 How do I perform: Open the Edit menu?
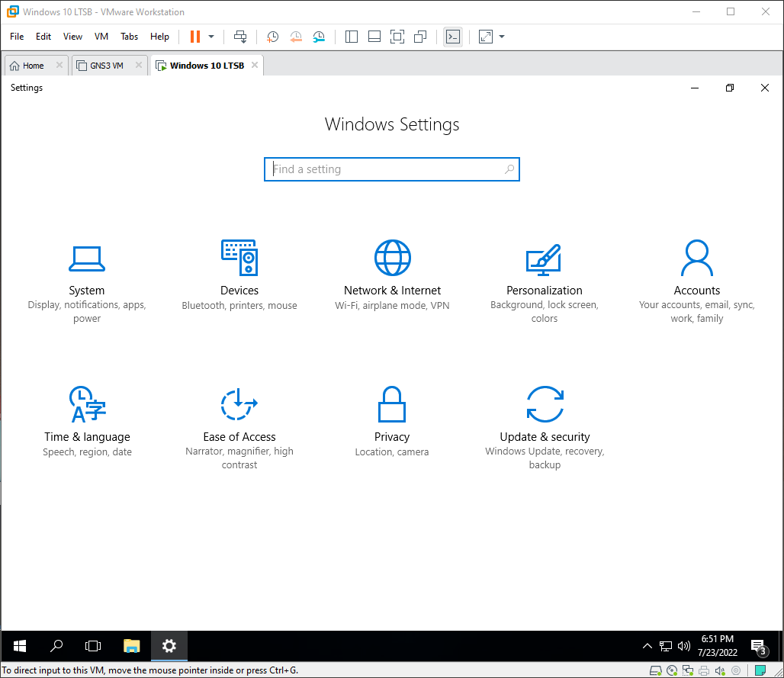(x=43, y=37)
